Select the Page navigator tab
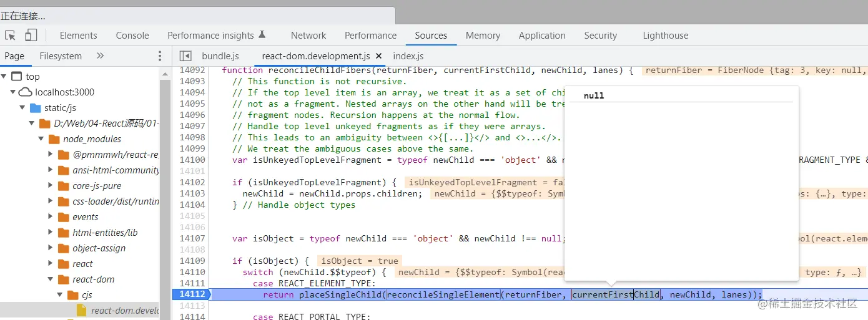Image resolution: width=868 pixels, height=320 pixels. [14, 56]
